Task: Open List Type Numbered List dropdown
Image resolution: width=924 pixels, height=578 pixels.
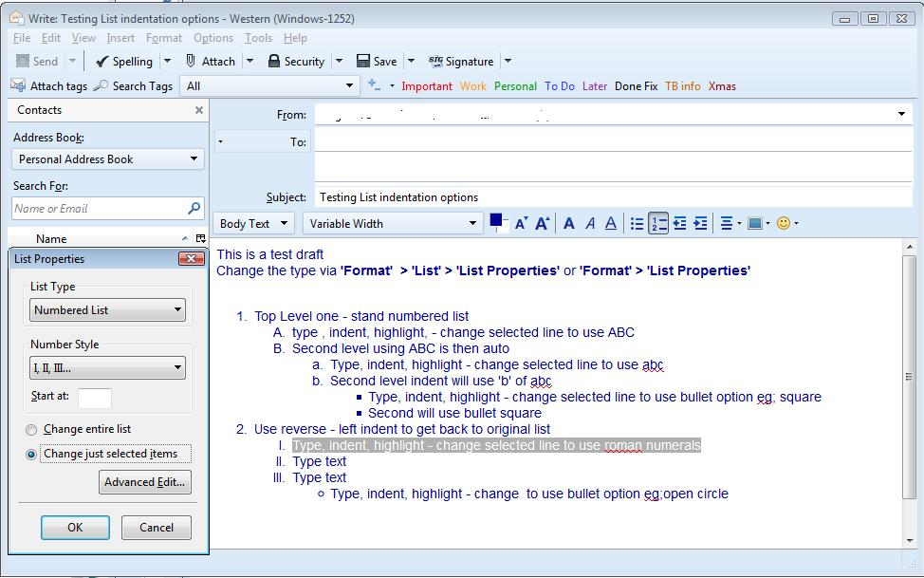Action: pos(107,310)
